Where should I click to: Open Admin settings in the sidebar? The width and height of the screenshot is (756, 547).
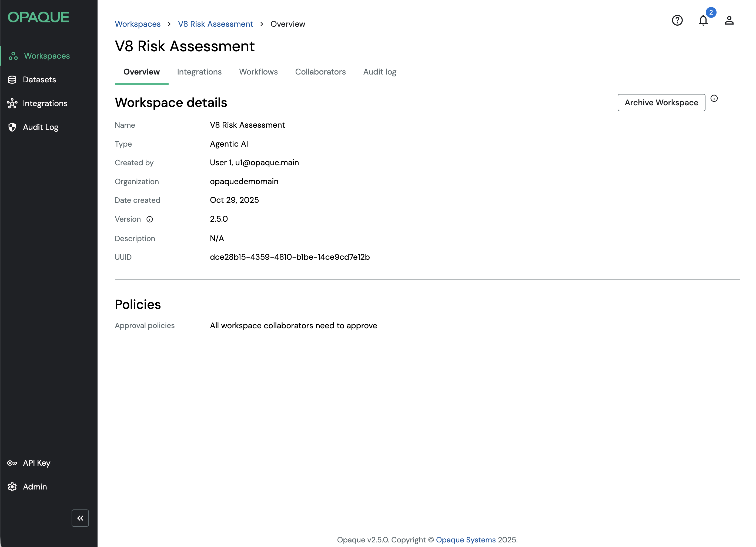pyautogui.click(x=35, y=487)
